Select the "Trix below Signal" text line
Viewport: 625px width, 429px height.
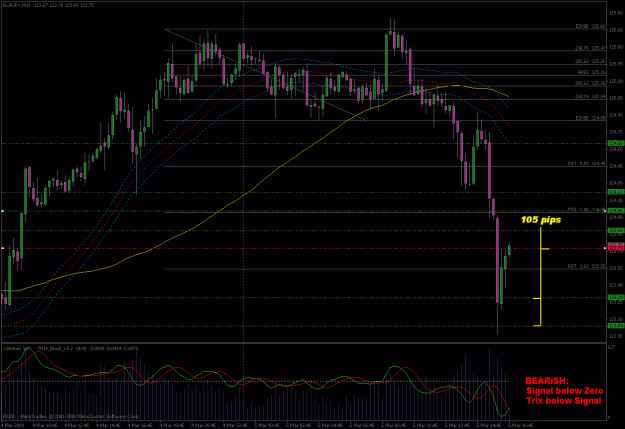click(564, 401)
